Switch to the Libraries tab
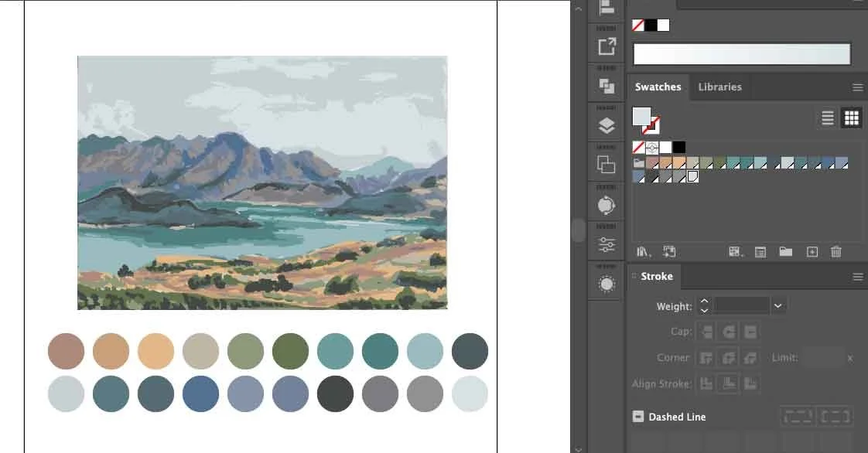 719,87
